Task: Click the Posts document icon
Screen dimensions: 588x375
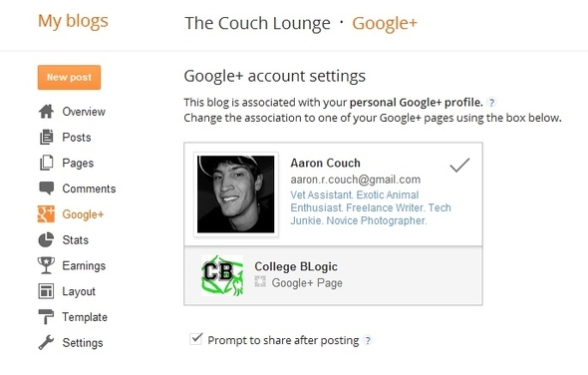Action: coord(46,137)
